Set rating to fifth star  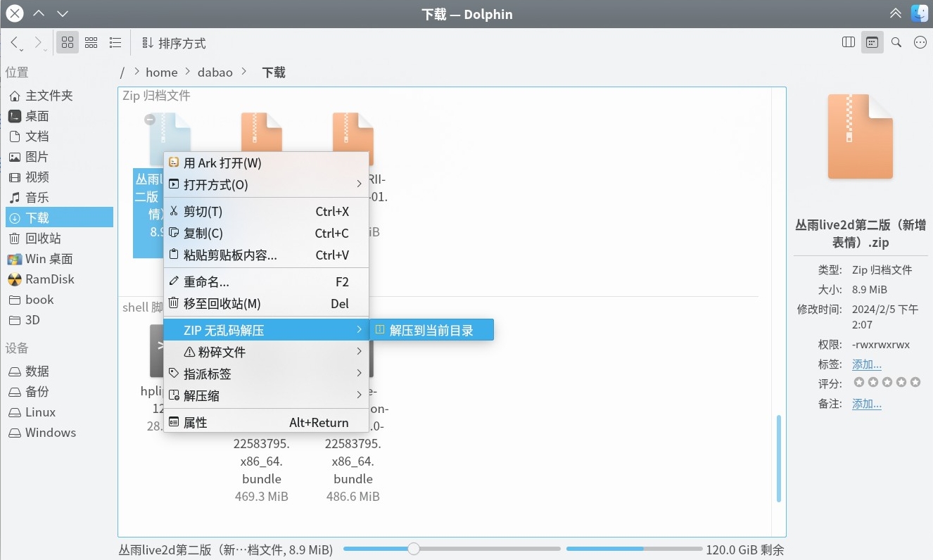click(915, 383)
